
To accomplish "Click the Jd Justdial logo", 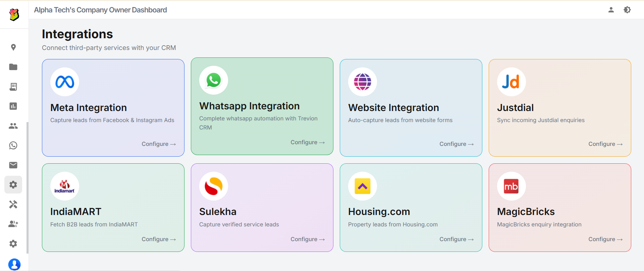I will click(512, 82).
